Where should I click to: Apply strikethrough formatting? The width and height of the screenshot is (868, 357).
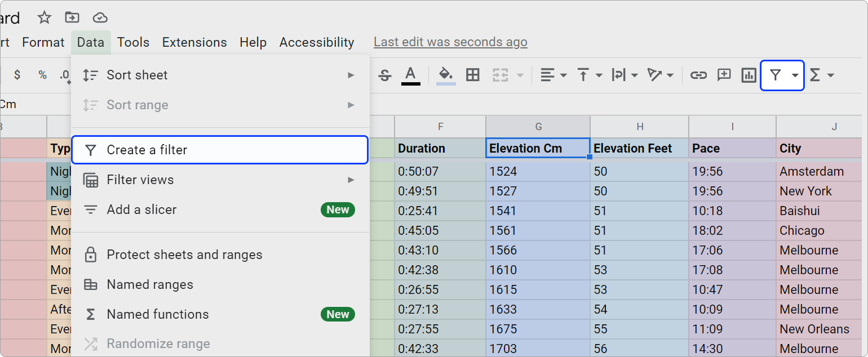[384, 74]
